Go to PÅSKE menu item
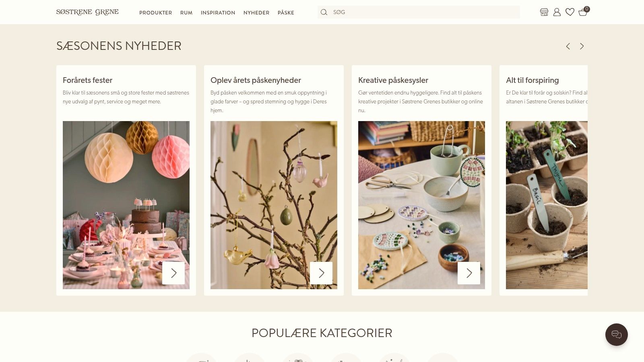The height and width of the screenshot is (362, 644). click(x=286, y=13)
